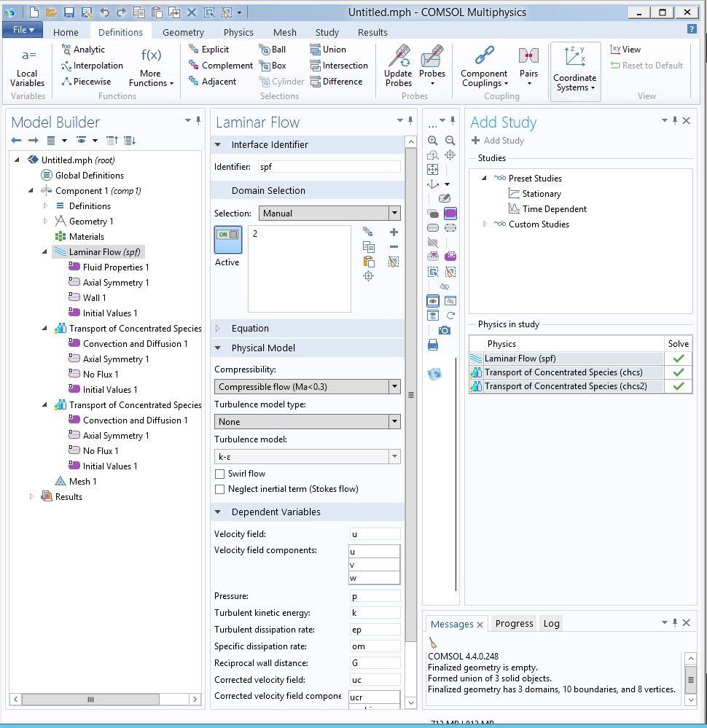
Task: Expand the Equation section
Action: click(x=250, y=328)
